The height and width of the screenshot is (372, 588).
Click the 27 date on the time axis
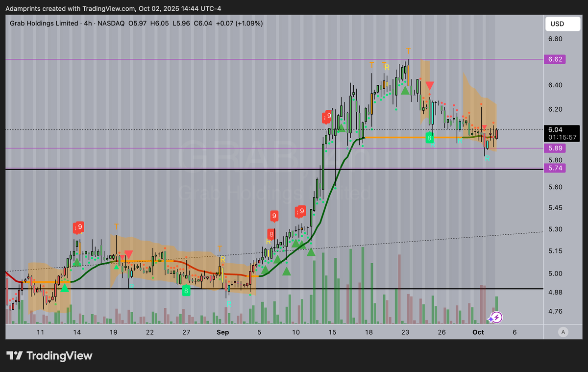pos(186,332)
